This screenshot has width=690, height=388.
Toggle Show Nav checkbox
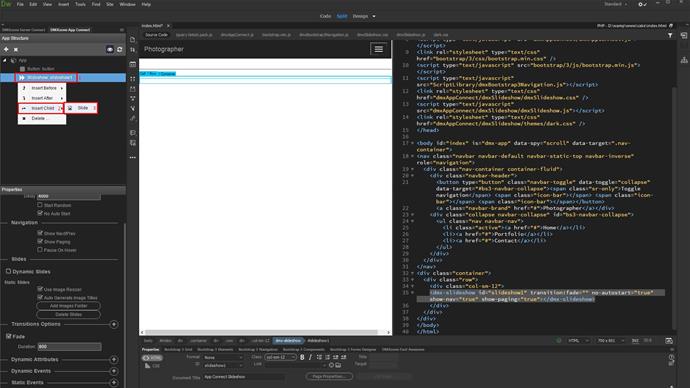[40, 233]
